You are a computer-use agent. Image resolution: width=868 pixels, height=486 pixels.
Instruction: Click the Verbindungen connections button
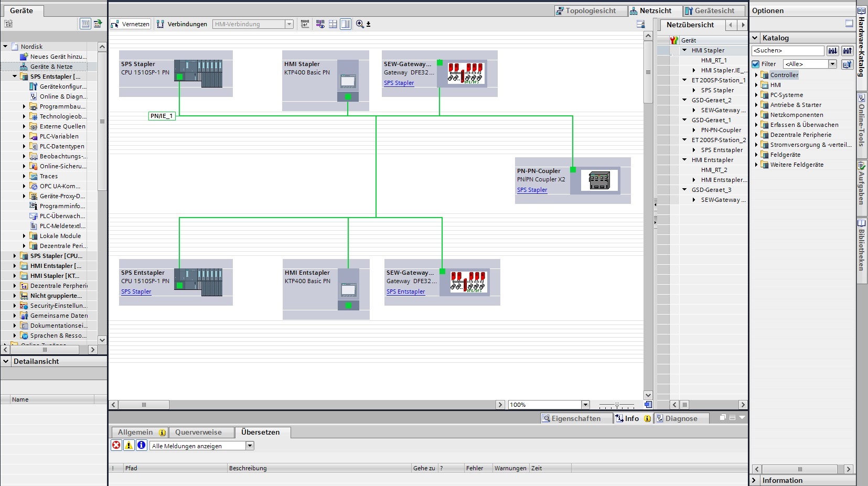pyautogui.click(x=182, y=24)
